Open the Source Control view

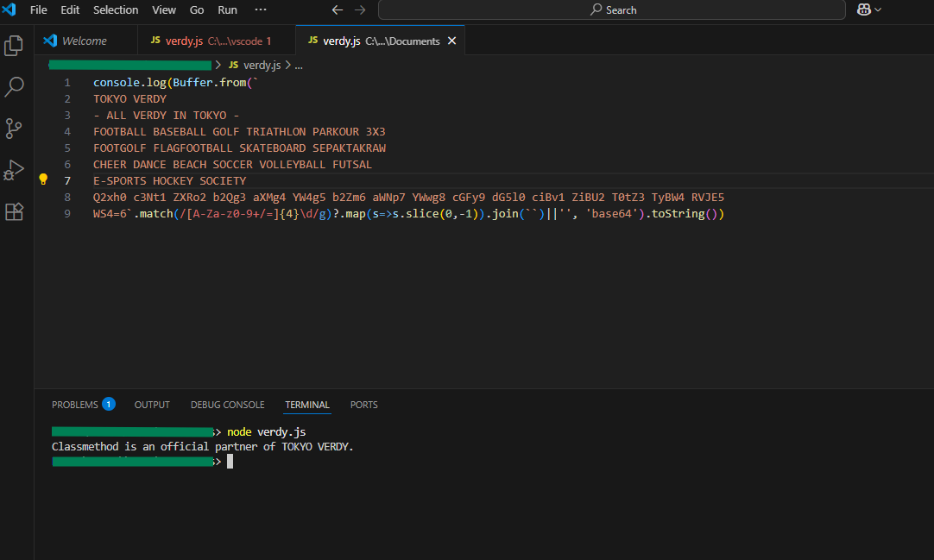(14, 129)
